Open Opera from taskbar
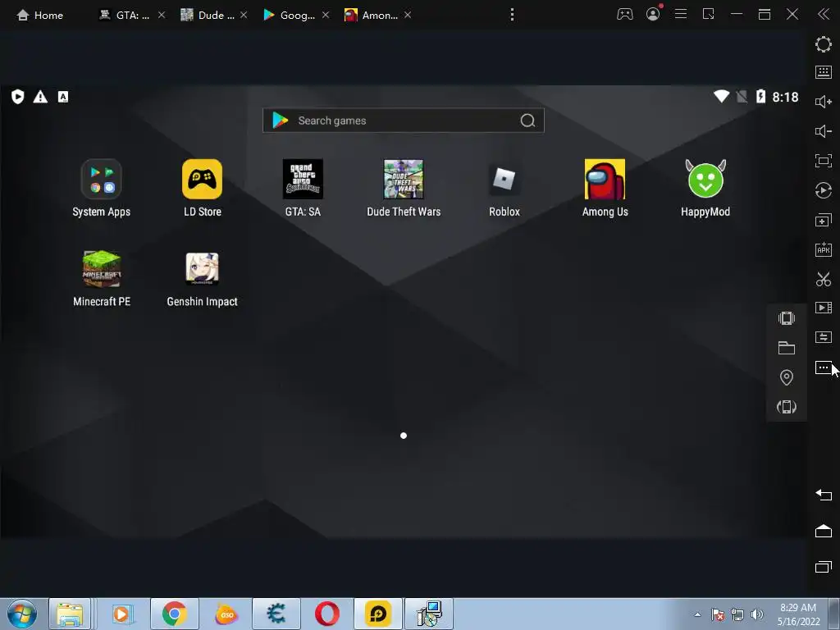This screenshot has width=840, height=630. (x=327, y=614)
